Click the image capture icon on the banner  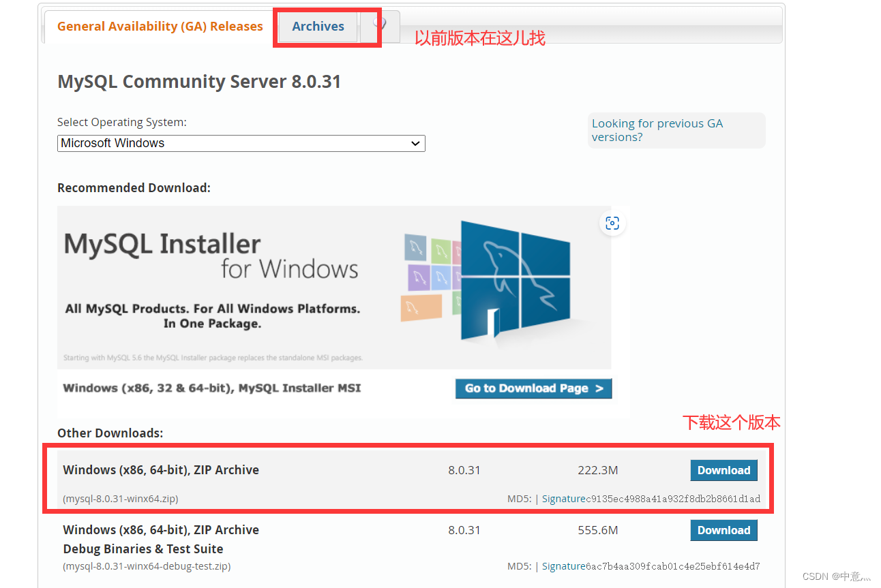(612, 223)
